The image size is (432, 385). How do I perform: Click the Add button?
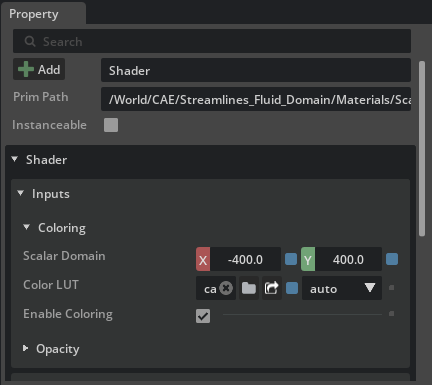(39, 69)
